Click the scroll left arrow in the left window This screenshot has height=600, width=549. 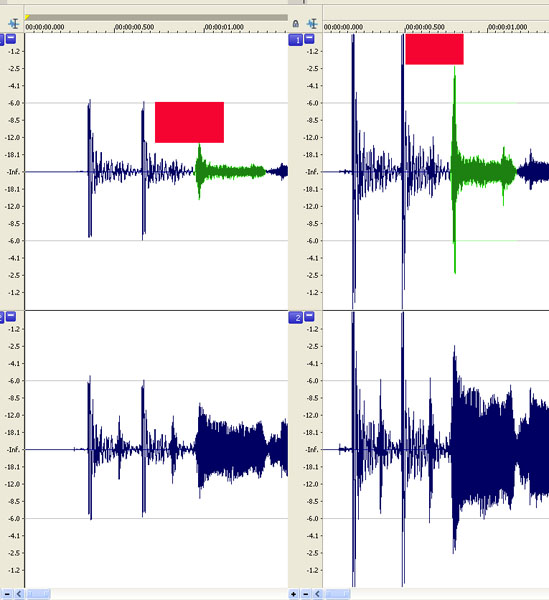[x=19, y=594]
